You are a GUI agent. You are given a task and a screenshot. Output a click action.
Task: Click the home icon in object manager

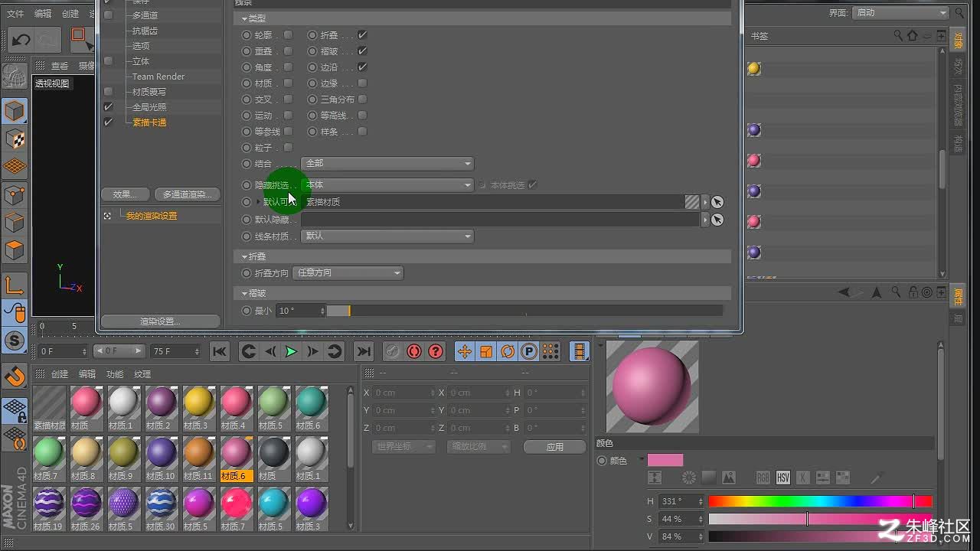pyautogui.click(x=912, y=35)
